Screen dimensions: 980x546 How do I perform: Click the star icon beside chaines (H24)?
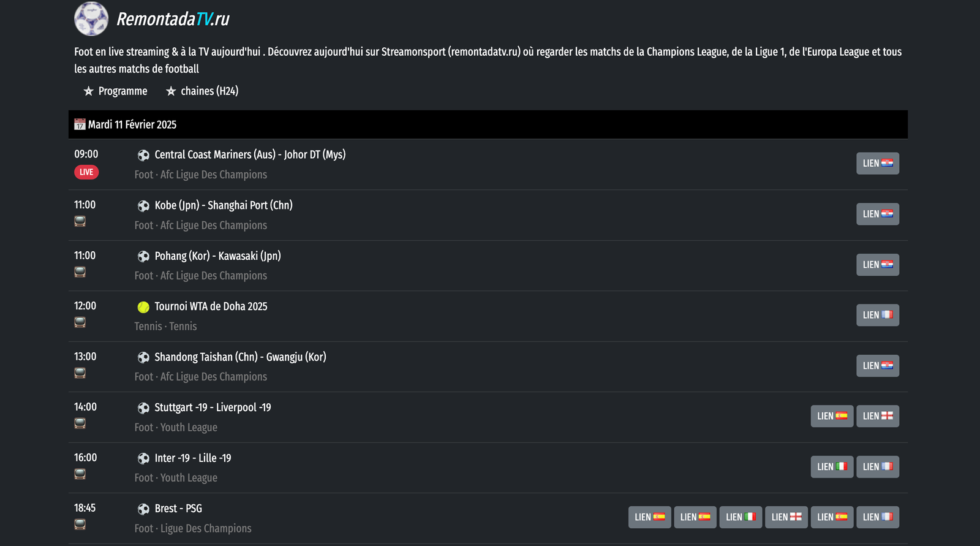coord(171,91)
